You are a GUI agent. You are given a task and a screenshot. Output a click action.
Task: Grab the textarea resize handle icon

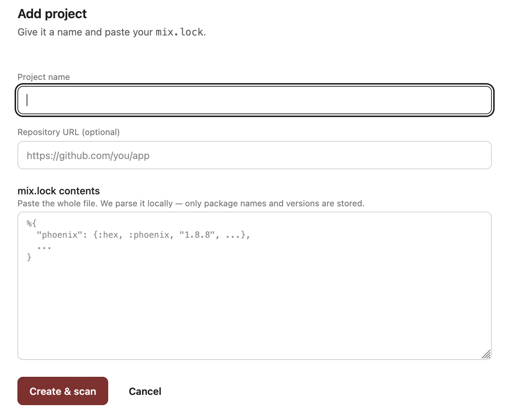(x=486, y=354)
